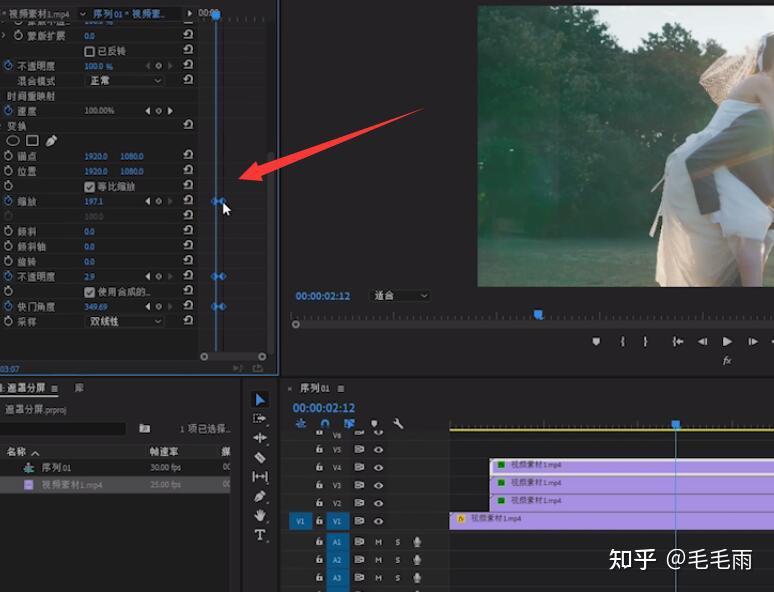Switch to the 库 tab
This screenshot has height=592, width=774.
pyautogui.click(x=79, y=388)
